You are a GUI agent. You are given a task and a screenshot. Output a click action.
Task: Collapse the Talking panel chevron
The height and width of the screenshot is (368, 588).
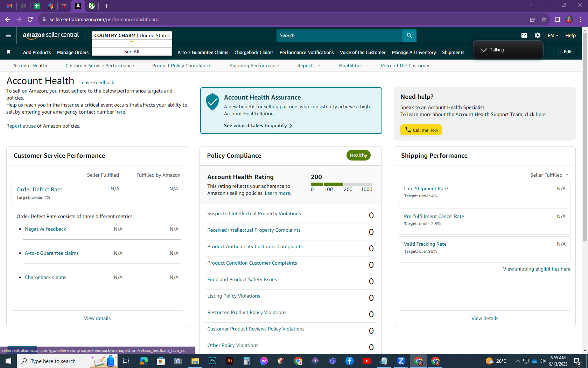point(484,50)
